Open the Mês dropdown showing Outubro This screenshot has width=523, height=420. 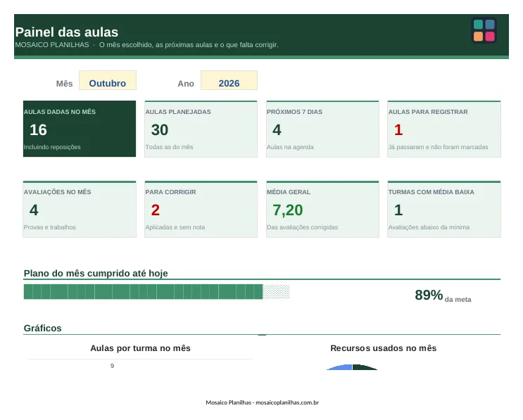(108, 80)
